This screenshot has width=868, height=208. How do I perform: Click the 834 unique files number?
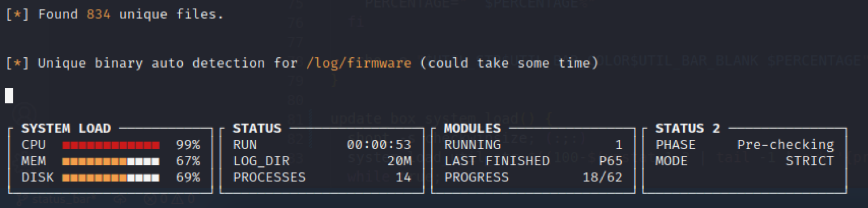pyautogui.click(x=97, y=14)
